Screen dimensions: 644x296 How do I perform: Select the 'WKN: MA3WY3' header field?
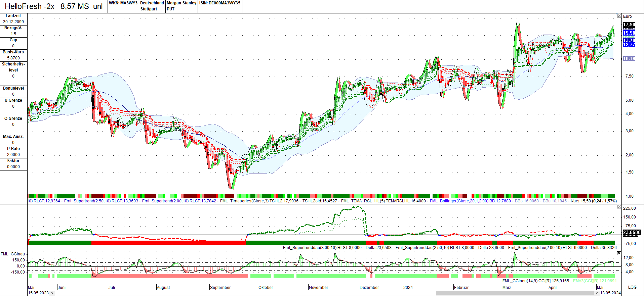click(x=123, y=3)
